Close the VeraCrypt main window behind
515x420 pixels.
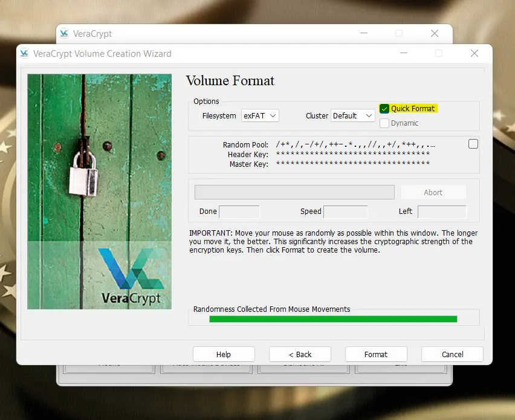pyautogui.click(x=435, y=33)
